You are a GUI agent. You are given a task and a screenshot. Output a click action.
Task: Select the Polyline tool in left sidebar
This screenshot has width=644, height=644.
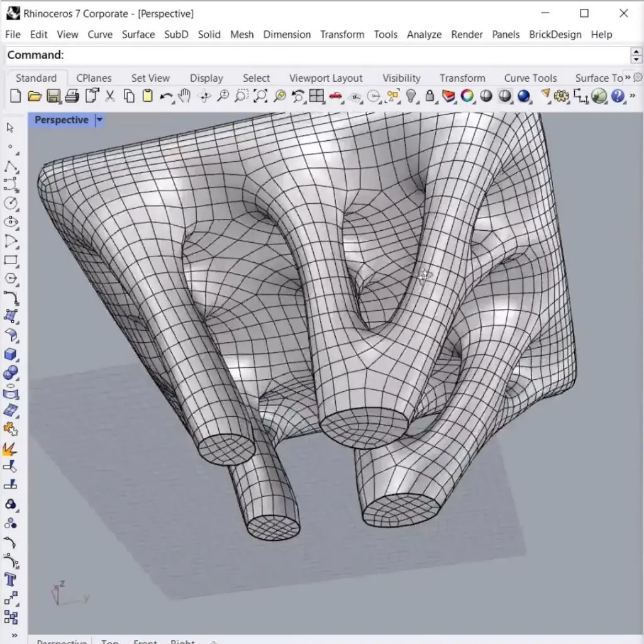point(11,167)
